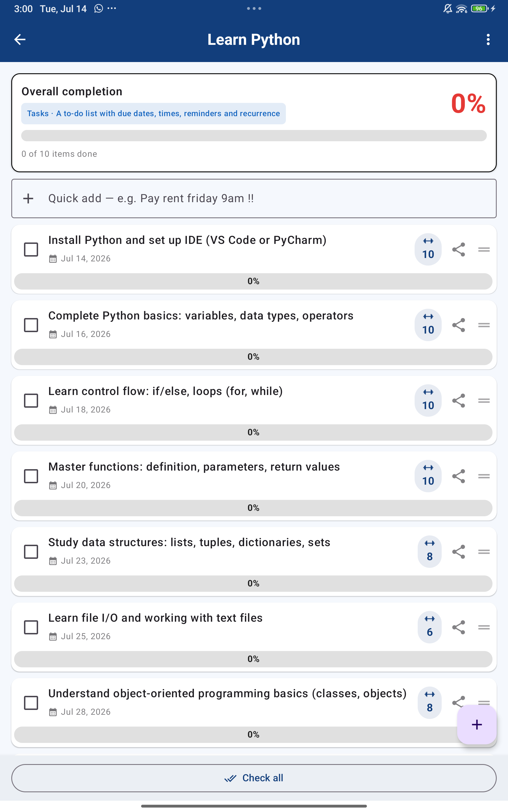Tap the large red 0% completion figure
The image size is (508, 812).
pos(468,103)
